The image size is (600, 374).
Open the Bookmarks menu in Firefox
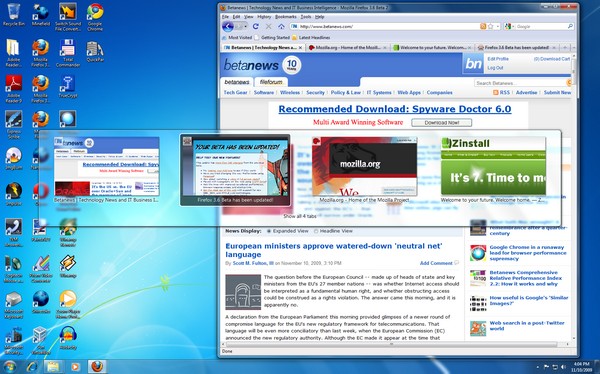pos(285,17)
